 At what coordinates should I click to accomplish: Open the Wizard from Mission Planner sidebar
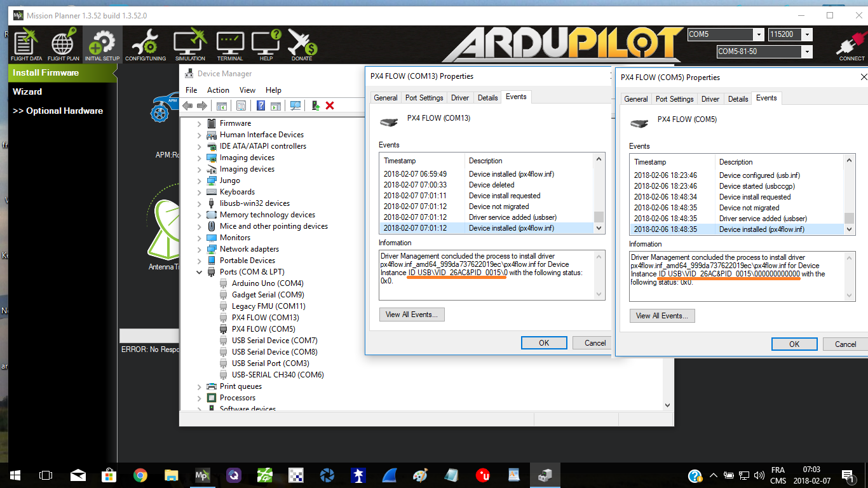[x=28, y=91]
